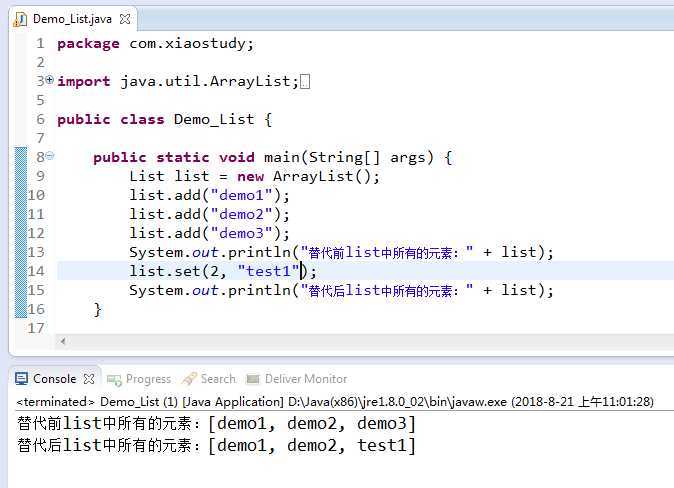This screenshot has width=674, height=488.
Task: Click on 'List list = new ArrayList();' line
Action: click(254, 176)
